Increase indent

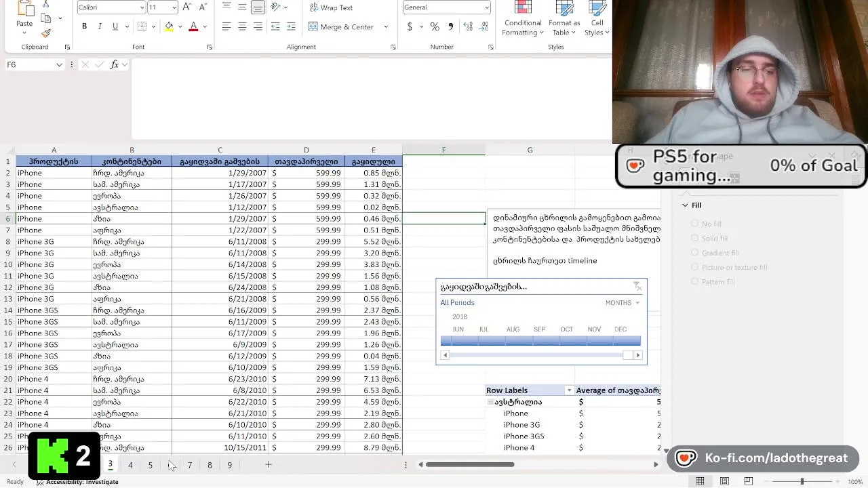(291, 26)
